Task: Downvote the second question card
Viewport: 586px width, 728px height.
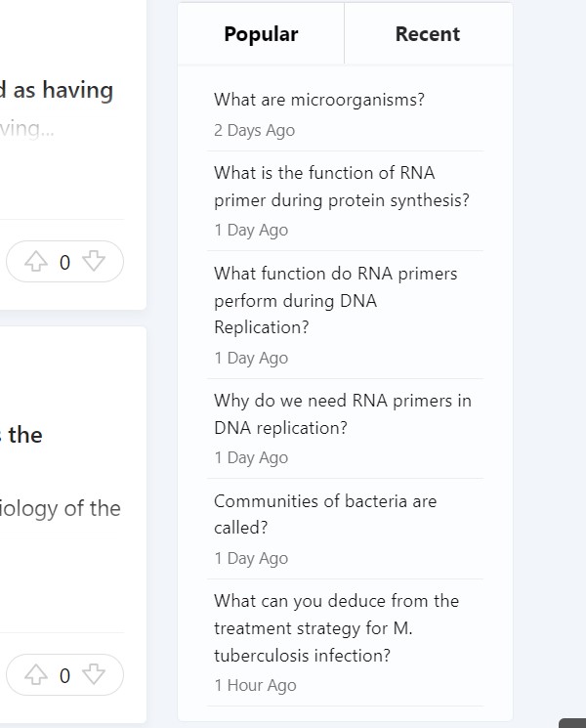Action: coord(94,675)
